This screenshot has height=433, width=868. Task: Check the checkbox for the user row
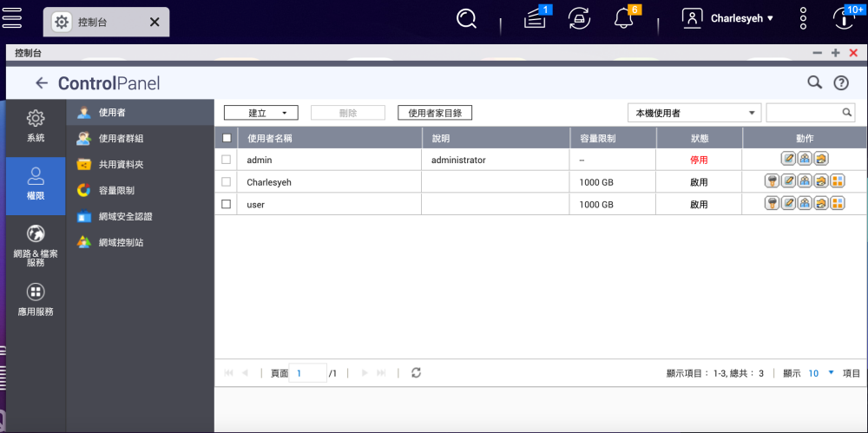tap(227, 204)
